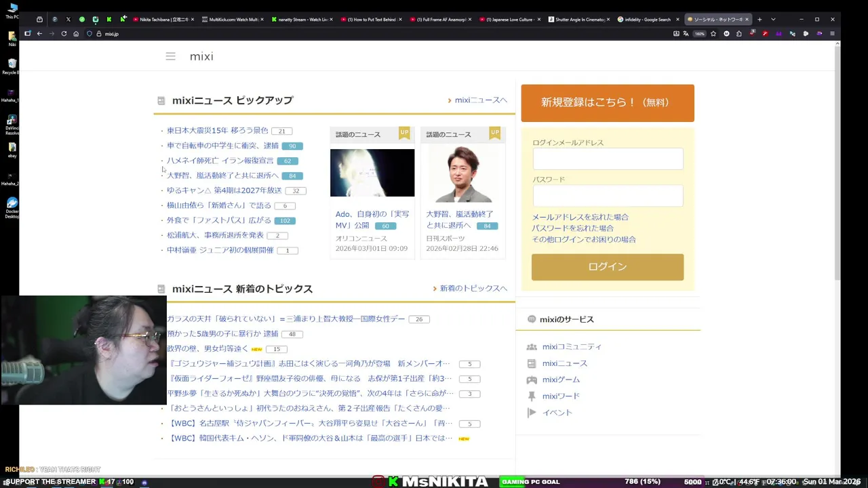
Task: Click the 160% zoom level indicator
Action: point(699,33)
